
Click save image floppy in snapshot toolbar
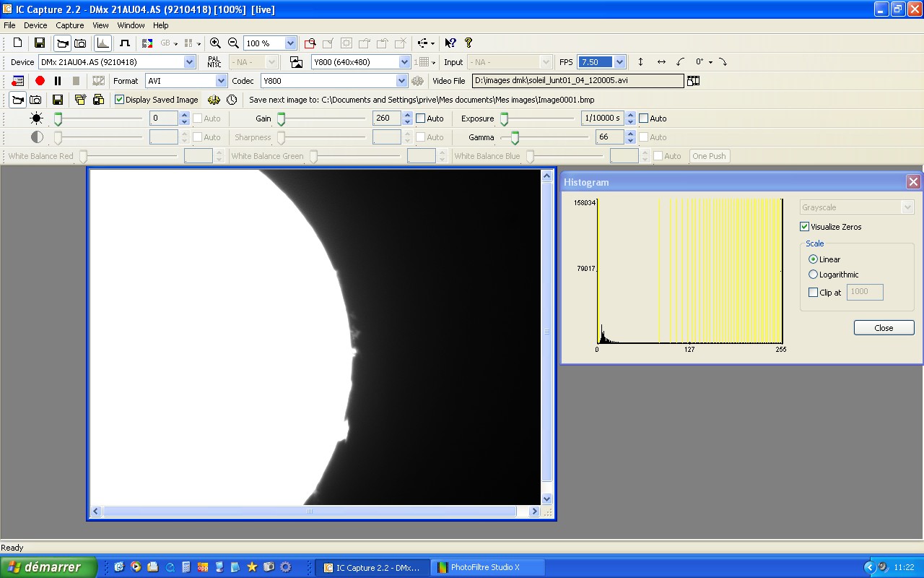58,100
